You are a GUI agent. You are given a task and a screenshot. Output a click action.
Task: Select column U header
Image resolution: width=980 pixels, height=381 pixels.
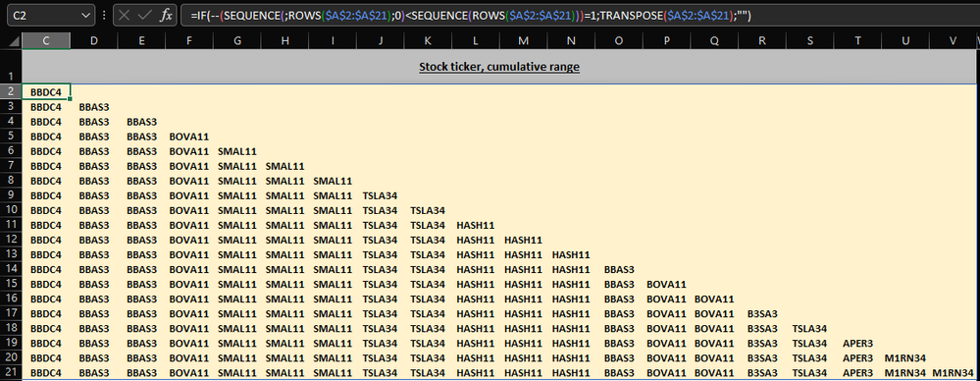coord(905,40)
